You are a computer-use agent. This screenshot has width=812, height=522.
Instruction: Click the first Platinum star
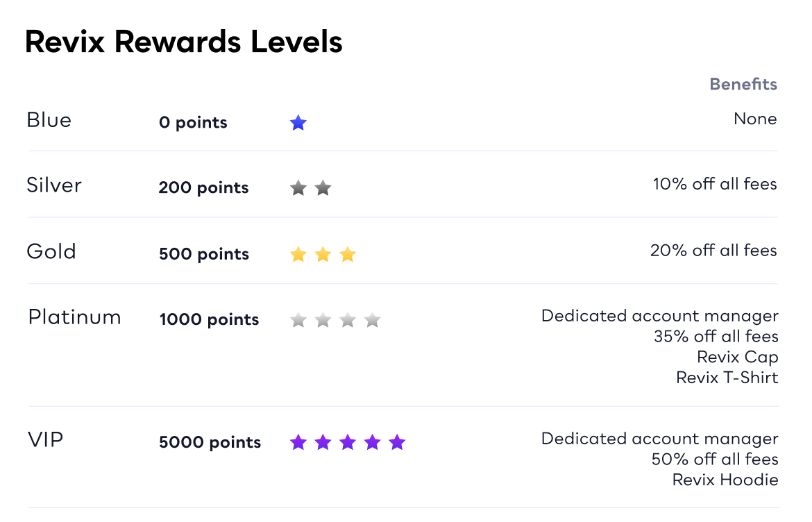coord(298,320)
